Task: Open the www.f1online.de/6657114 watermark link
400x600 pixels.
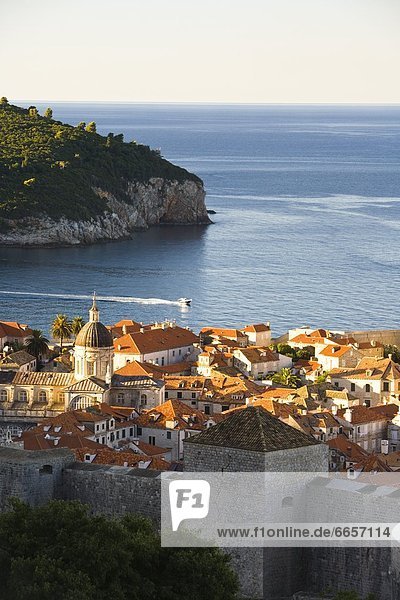Action: [x=304, y=532]
